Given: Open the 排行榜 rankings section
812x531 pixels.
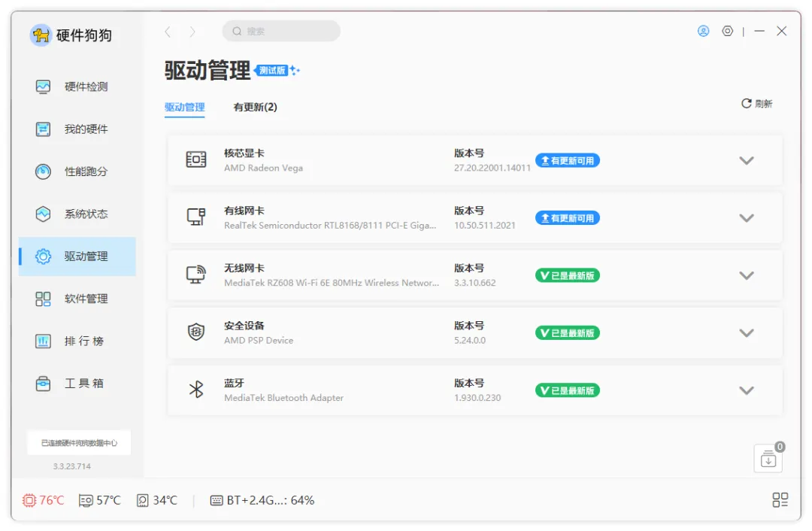Looking at the screenshot, I should point(76,341).
